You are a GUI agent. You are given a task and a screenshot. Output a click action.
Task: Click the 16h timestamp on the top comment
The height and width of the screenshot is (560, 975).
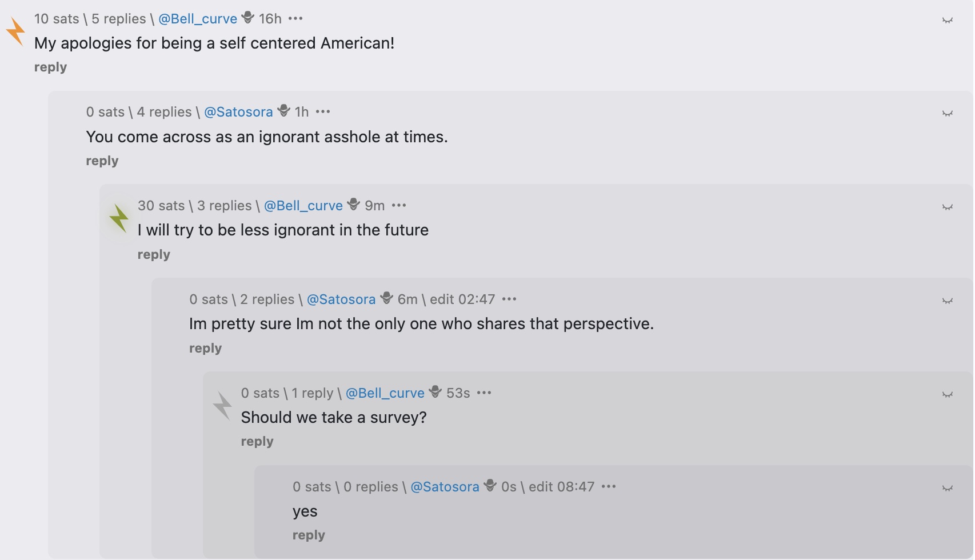tap(270, 19)
